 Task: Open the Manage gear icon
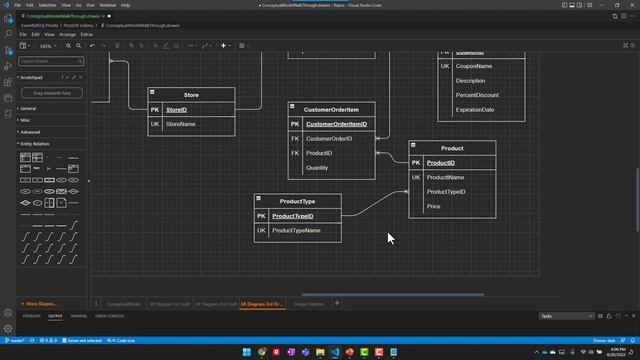coord(8,329)
